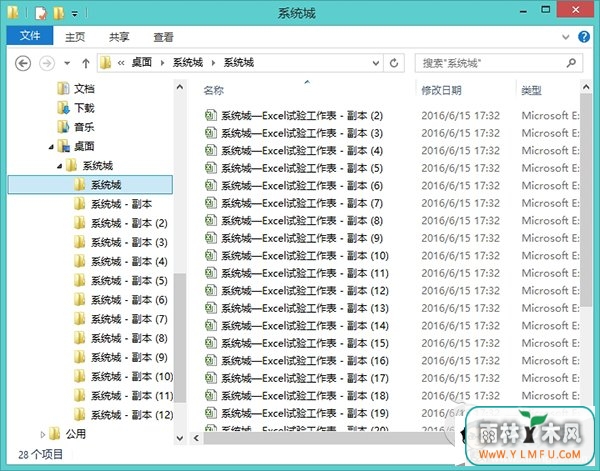The width and height of the screenshot is (600, 471).
Task: Click the file list horizontal scroll left arrow
Action: click(x=196, y=438)
